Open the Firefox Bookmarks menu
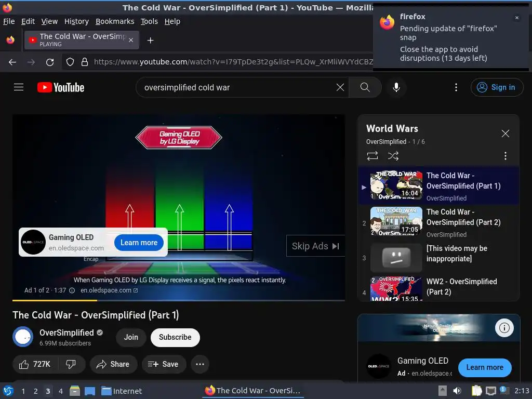 (x=115, y=21)
